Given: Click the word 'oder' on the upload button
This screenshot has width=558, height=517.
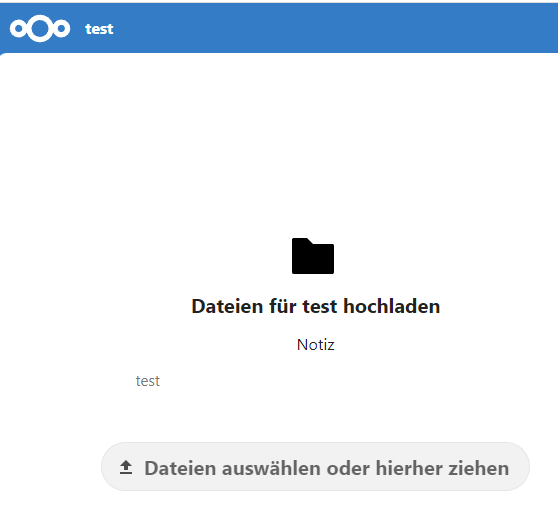Looking at the screenshot, I should pos(348,468).
